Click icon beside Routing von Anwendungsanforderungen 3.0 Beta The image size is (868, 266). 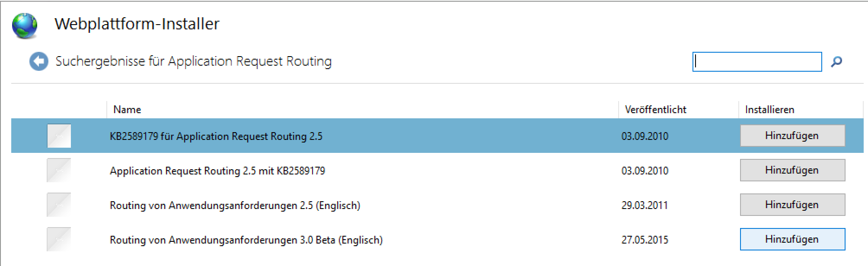tap(59, 240)
